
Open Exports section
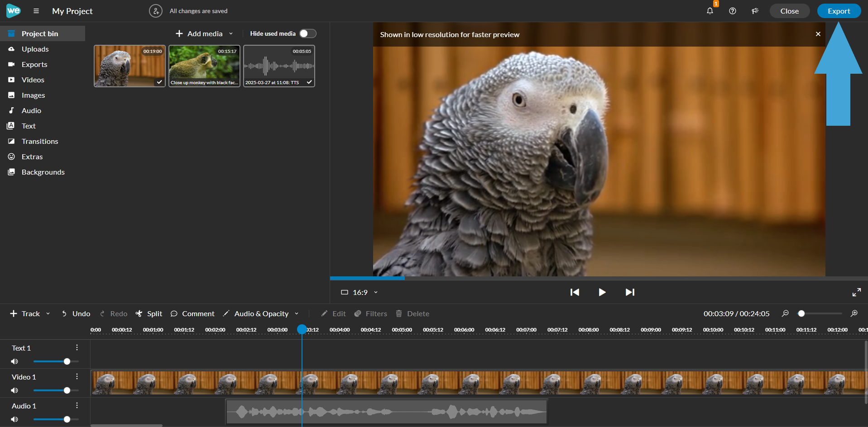point(43,64)
